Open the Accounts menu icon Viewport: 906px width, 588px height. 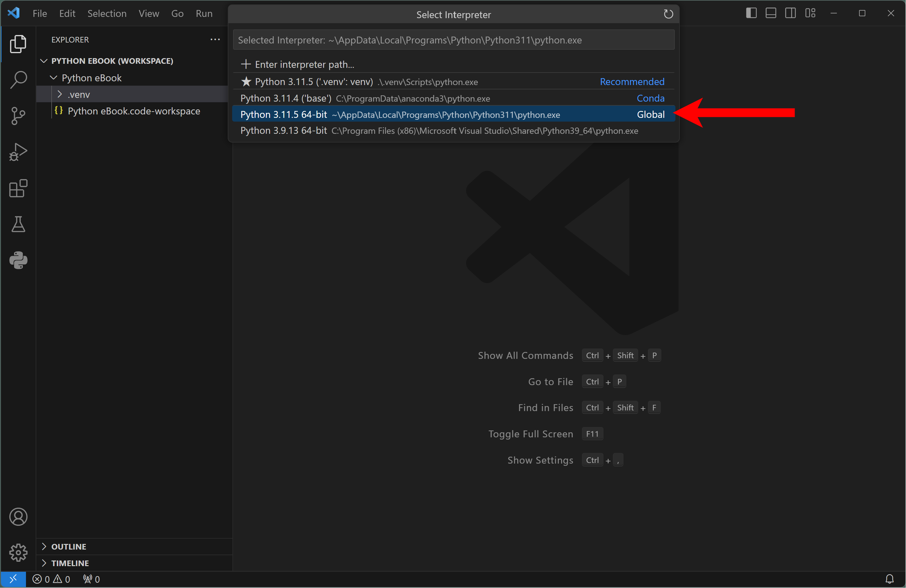18,517
